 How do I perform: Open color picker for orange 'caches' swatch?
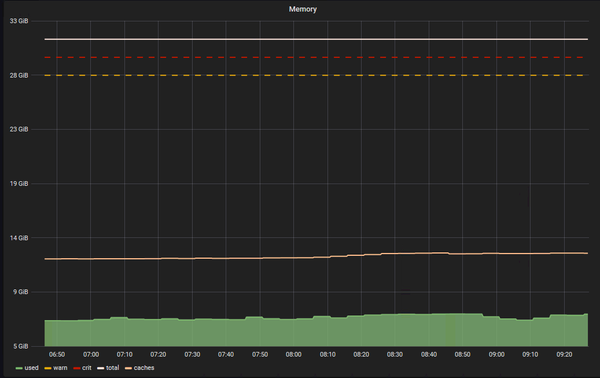128,368
